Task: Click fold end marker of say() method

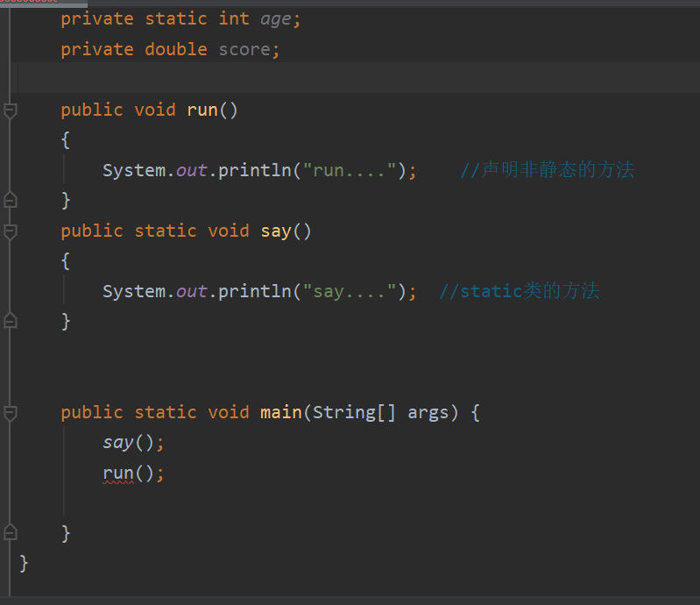Action: coord(11,321)
